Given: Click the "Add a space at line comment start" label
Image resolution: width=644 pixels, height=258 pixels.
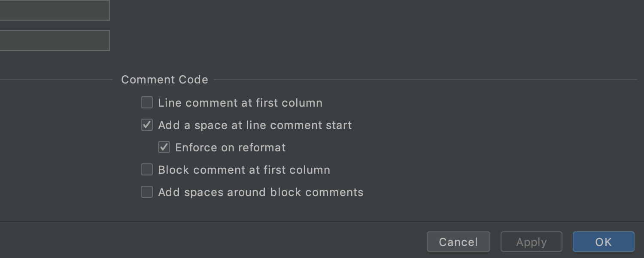Looking at the screenshot, I should tap(255, 125).
